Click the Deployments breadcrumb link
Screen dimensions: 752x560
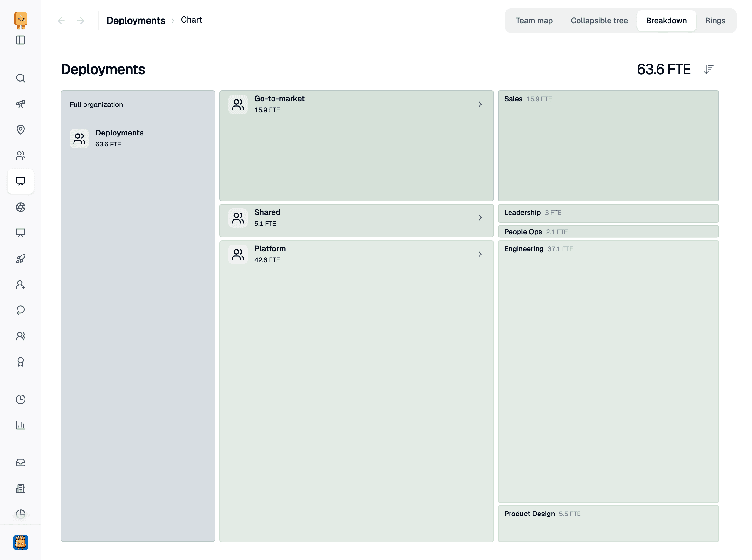coord(136,21)
